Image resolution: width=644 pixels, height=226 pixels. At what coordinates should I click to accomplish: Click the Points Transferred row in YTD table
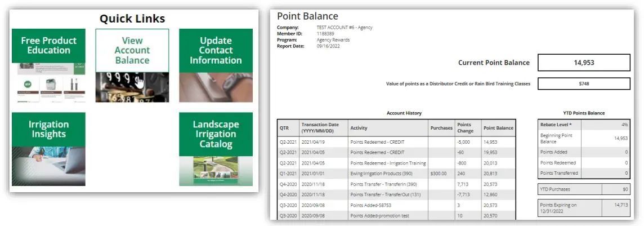point(584,173)
